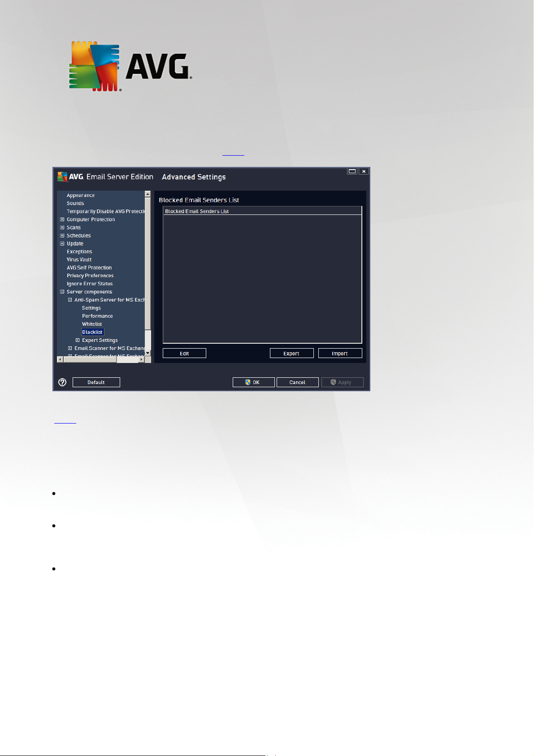Click the Import button
The width and height of the screenshot is (534, 756).
(x=340, y=354)
